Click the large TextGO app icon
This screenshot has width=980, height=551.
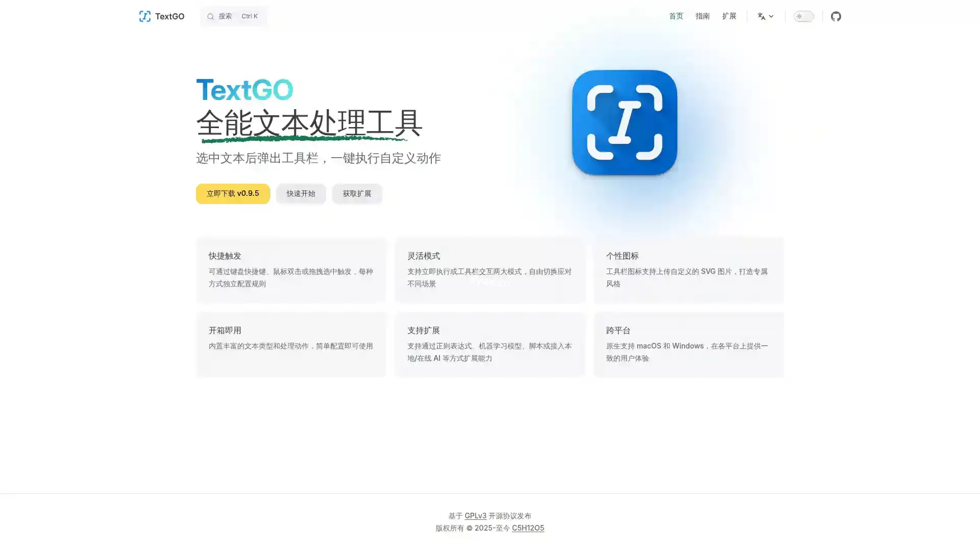click(624, 122)
